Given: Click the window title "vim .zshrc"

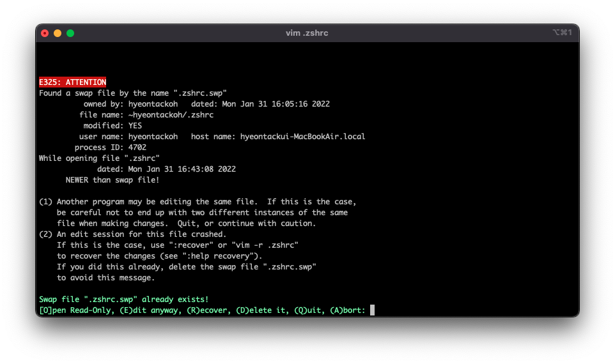Looking at the screenshot, I should click(x=307, y=33).
